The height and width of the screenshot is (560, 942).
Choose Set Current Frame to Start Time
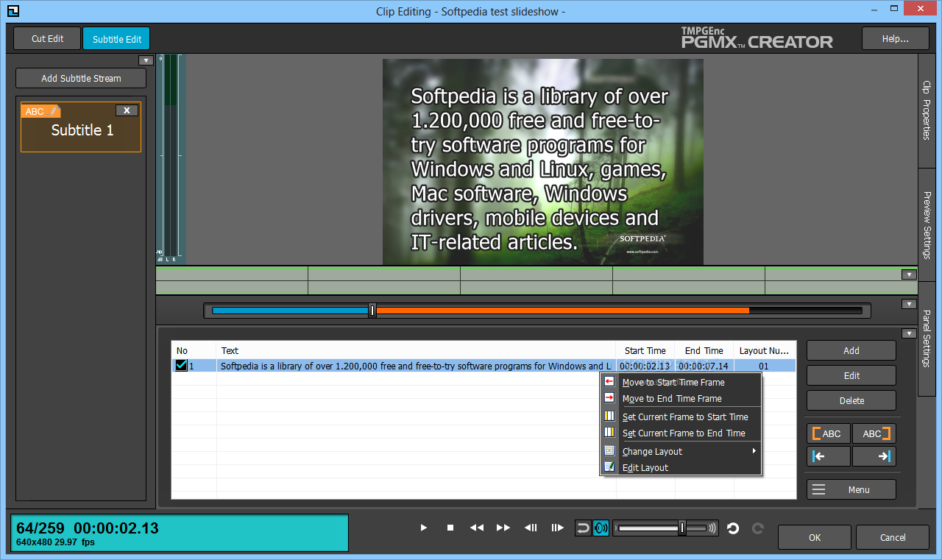click(x=685, y=417)
